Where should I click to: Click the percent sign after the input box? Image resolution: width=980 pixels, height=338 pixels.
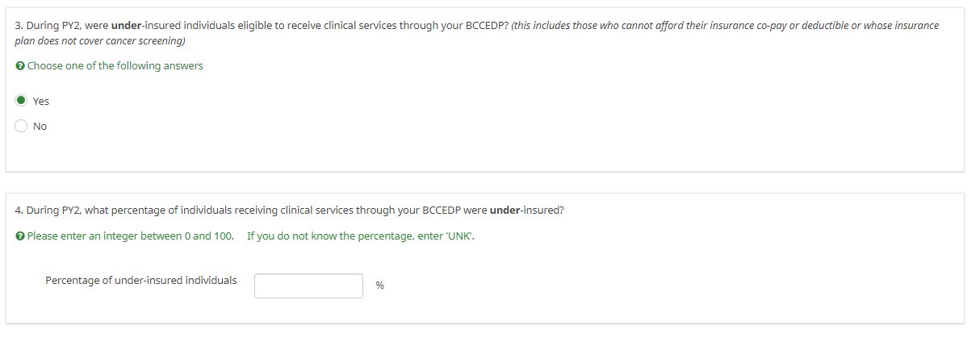[x=379, y=286]
